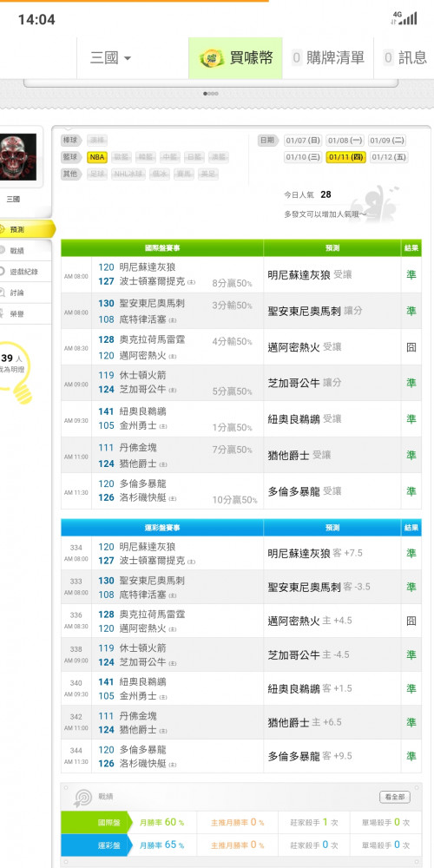Click the 4G signal status icon
434x868 pixels.
404,18
